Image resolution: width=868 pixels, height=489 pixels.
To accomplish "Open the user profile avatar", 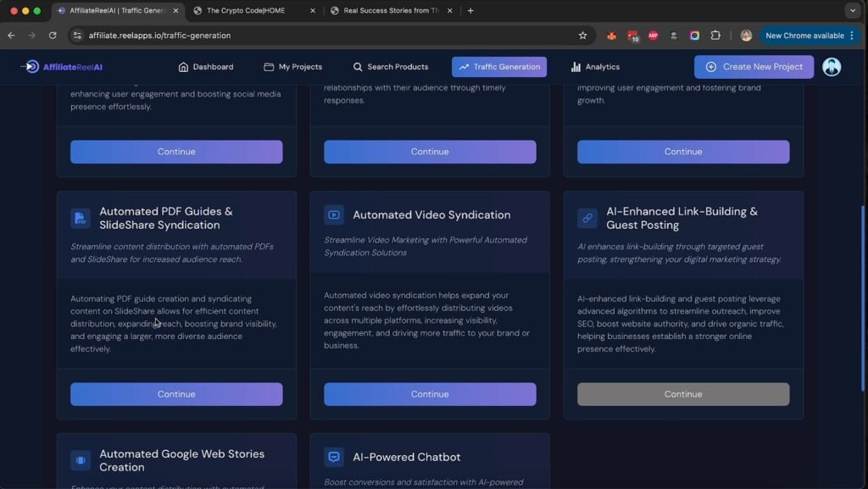I will (x=831, y=67).
